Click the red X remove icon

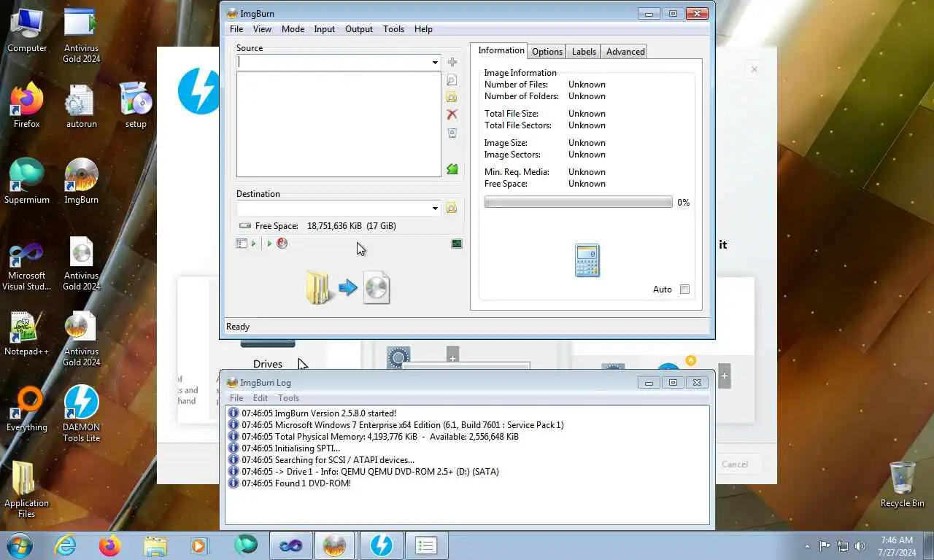452,114
